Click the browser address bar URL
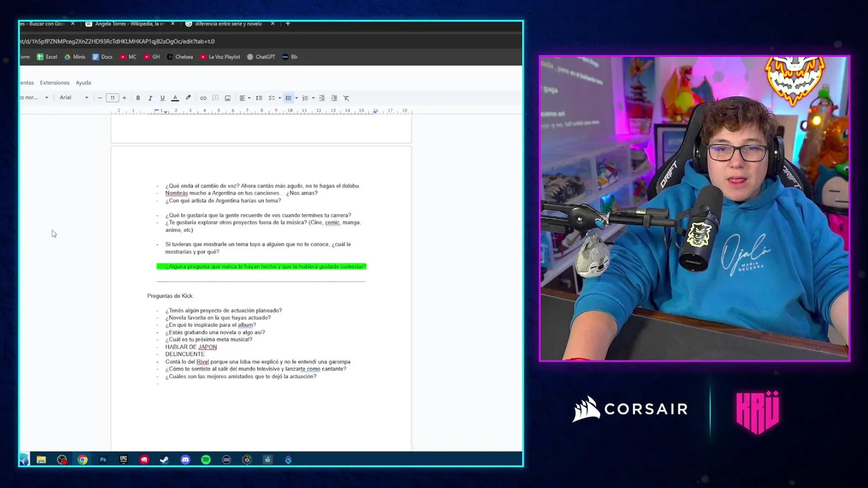 click(117, 41)
